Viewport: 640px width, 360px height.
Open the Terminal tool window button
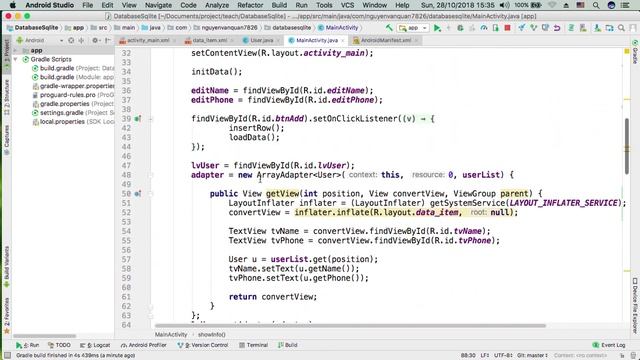253,345
